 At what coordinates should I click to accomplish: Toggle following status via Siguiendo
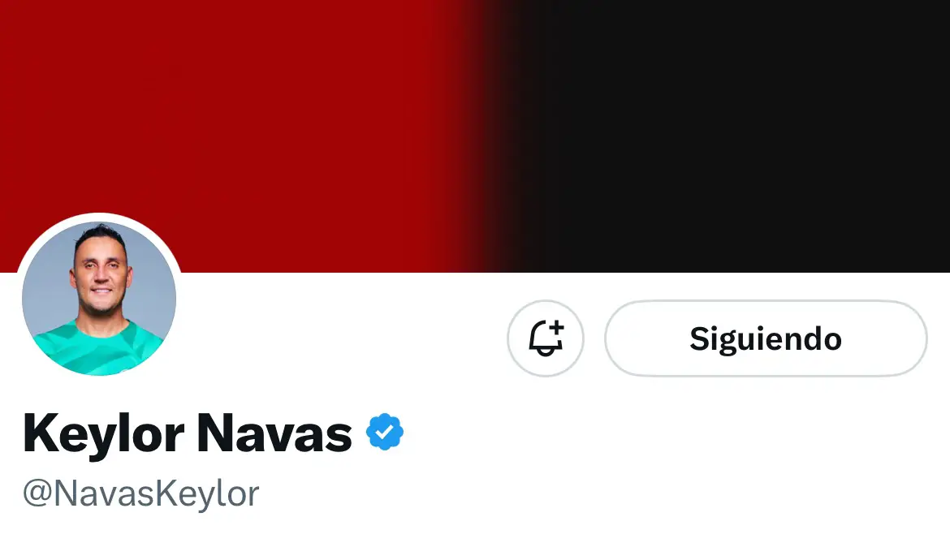[766, 338]
